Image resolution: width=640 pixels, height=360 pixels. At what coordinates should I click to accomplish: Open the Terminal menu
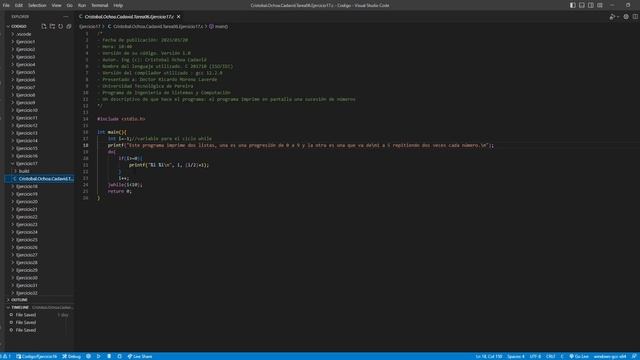tap(100, 5)
